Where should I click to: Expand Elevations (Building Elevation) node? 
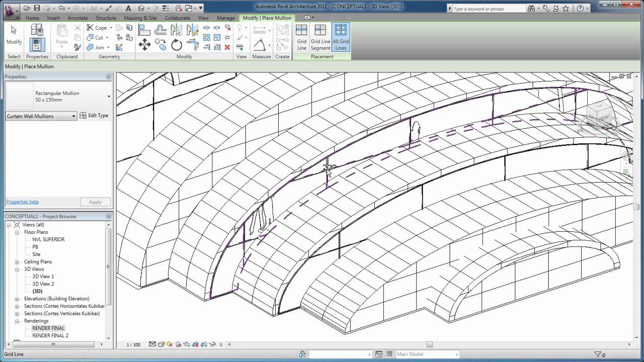tap(17, 299)
